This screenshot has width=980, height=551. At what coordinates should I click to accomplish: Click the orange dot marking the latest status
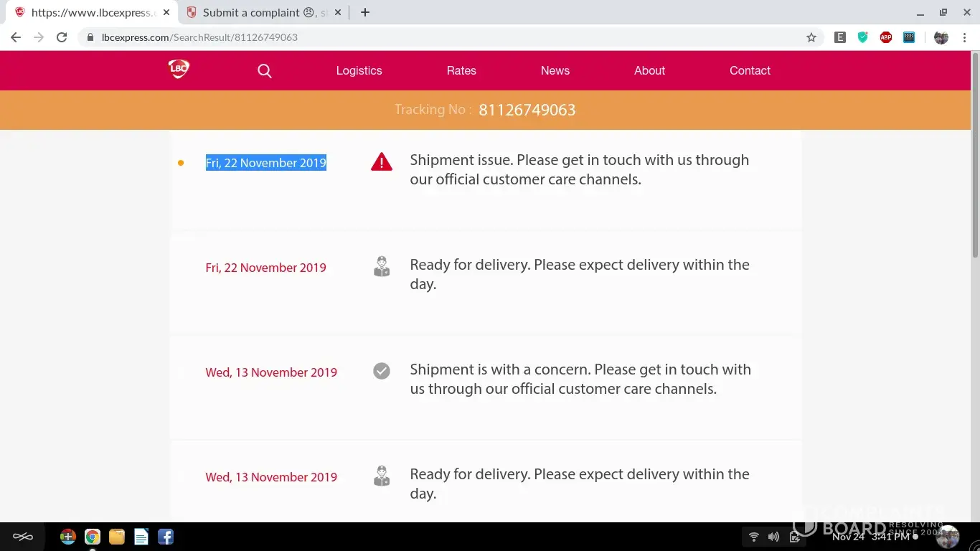[181, 163]
